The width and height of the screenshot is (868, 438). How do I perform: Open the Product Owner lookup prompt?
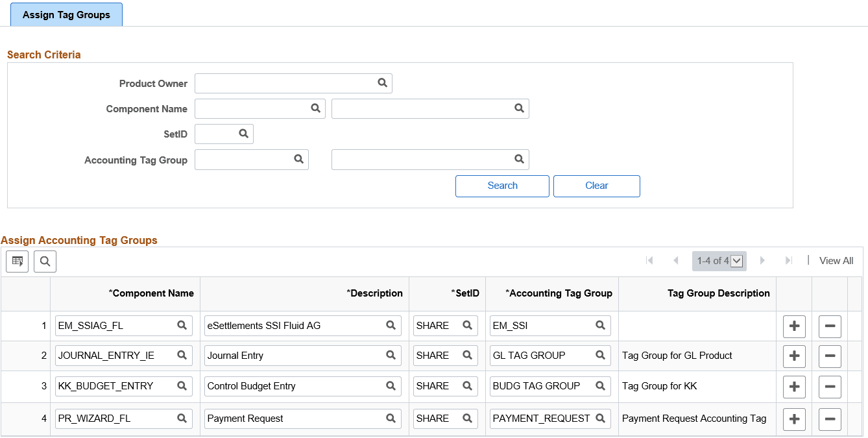coord(381,83)
